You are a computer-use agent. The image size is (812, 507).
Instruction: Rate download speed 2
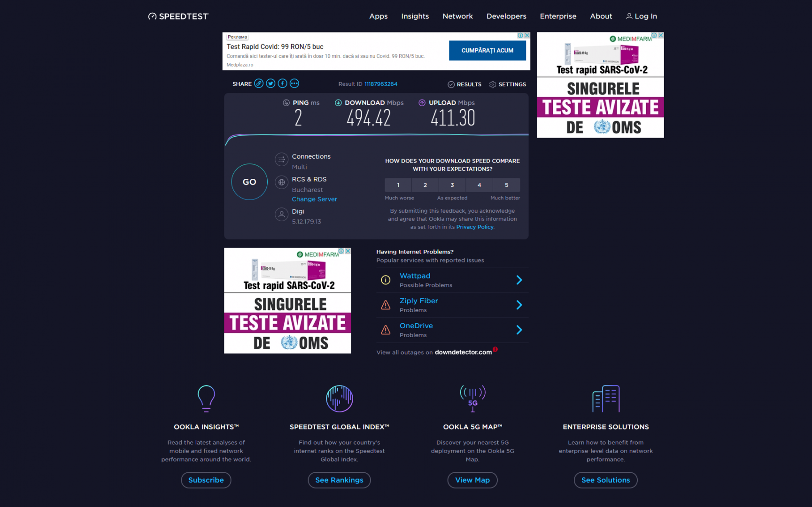[x=425, y=185]
